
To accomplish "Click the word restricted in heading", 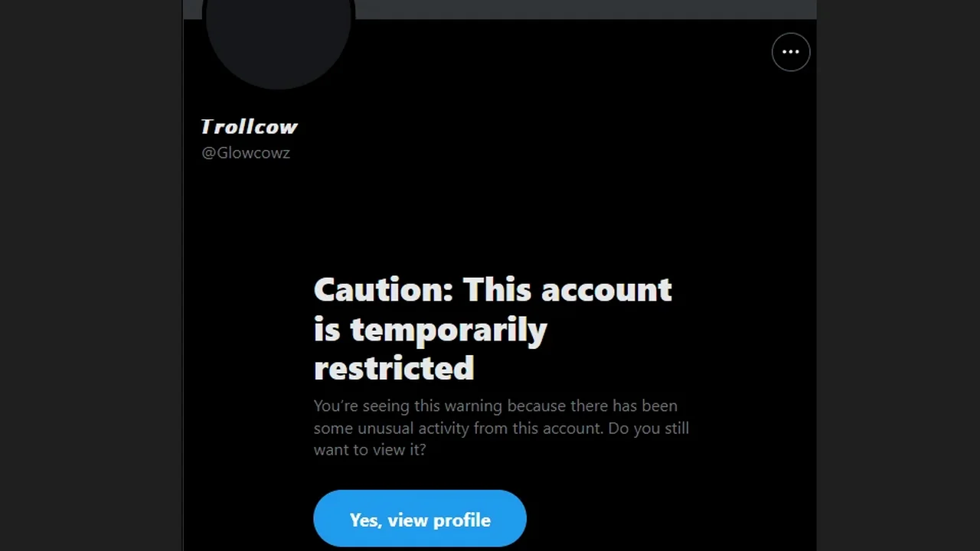I will coord(394,368).
